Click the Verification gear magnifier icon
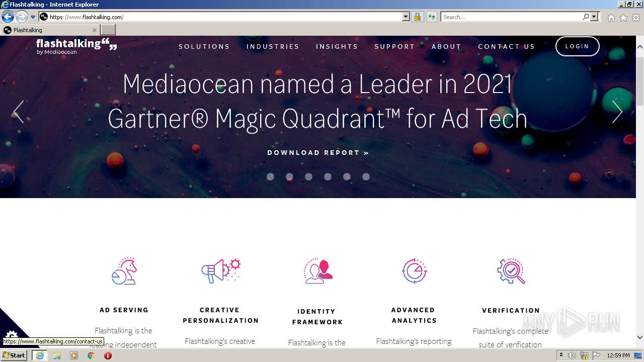 [x=511, y=271]
